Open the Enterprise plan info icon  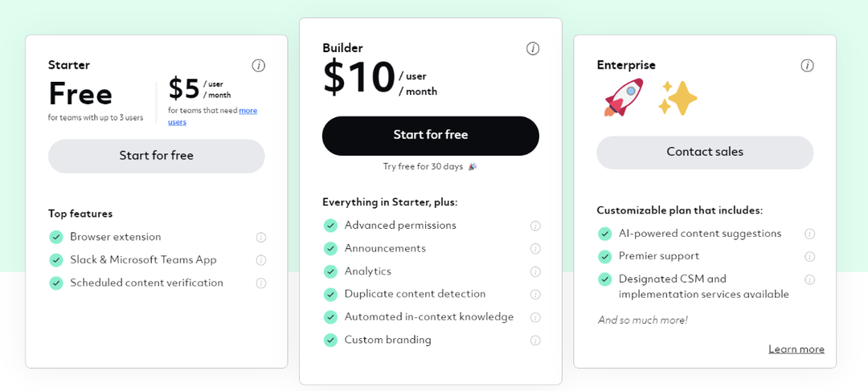[807, 65]
